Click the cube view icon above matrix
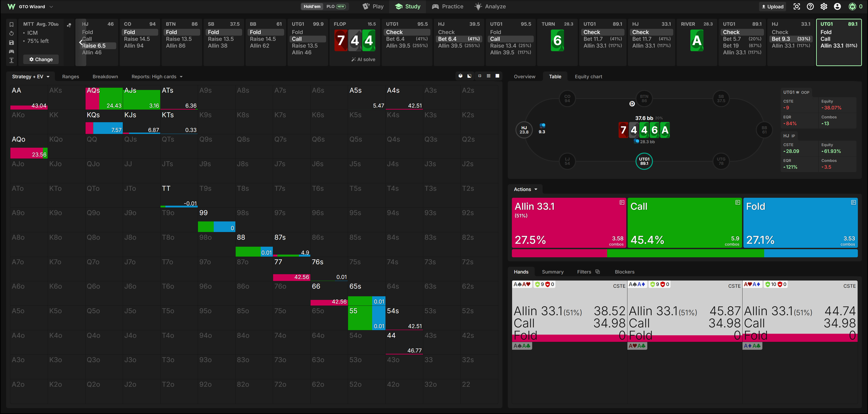The image size is (868, 414). [460, 76]
